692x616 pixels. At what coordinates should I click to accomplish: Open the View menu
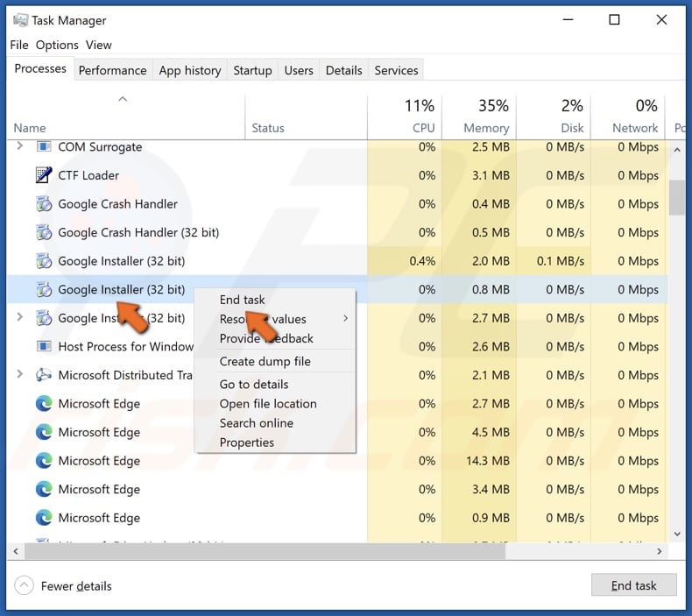coord(98,45)
